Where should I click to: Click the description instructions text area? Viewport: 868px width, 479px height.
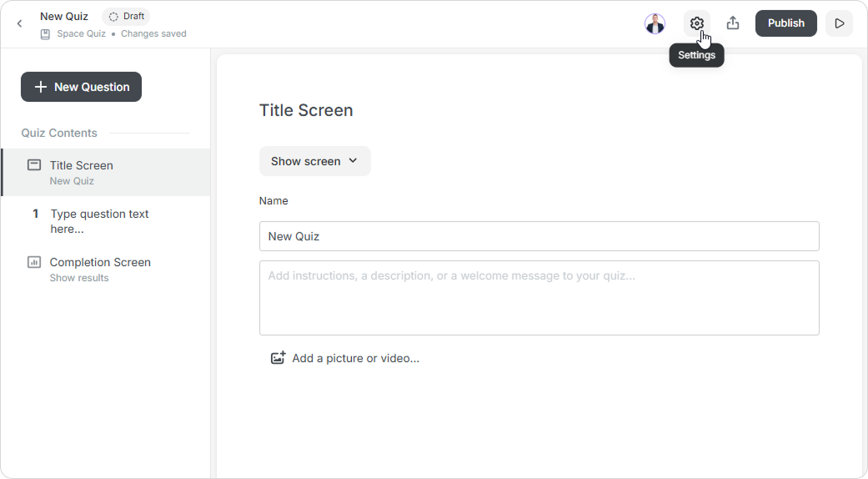click(539, 298)
